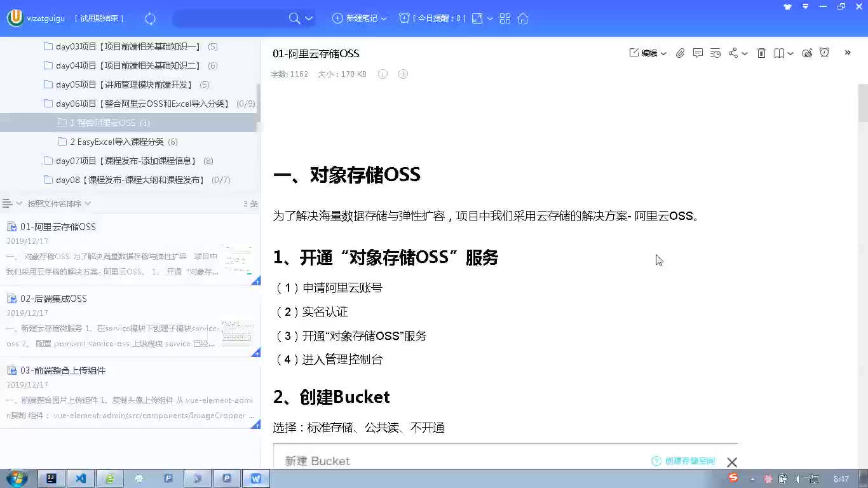Click the 编辑 edit note button
The height and width of the screenshot is (488, 868).
pos(643,53)
